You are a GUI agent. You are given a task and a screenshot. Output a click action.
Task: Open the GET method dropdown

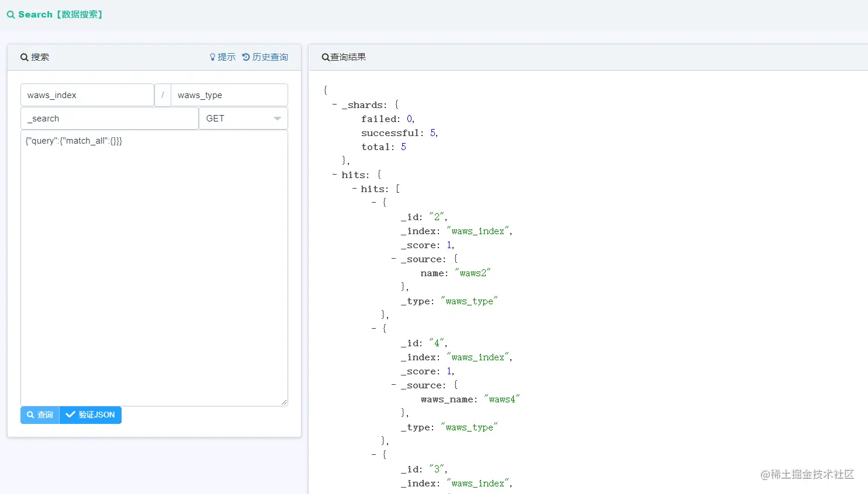(x=244, y=119)
